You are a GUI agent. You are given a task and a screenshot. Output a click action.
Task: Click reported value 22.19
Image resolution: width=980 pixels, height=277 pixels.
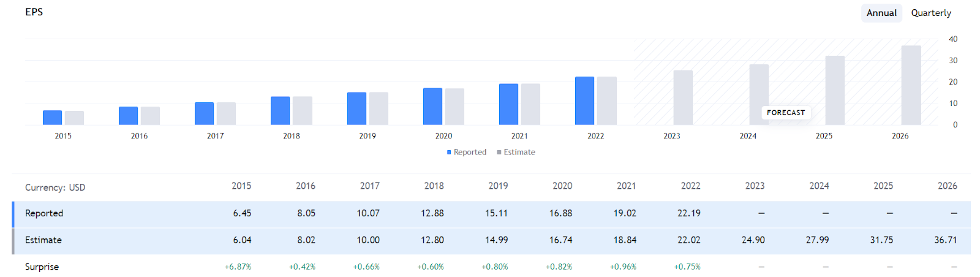click(x=689, y=213)
